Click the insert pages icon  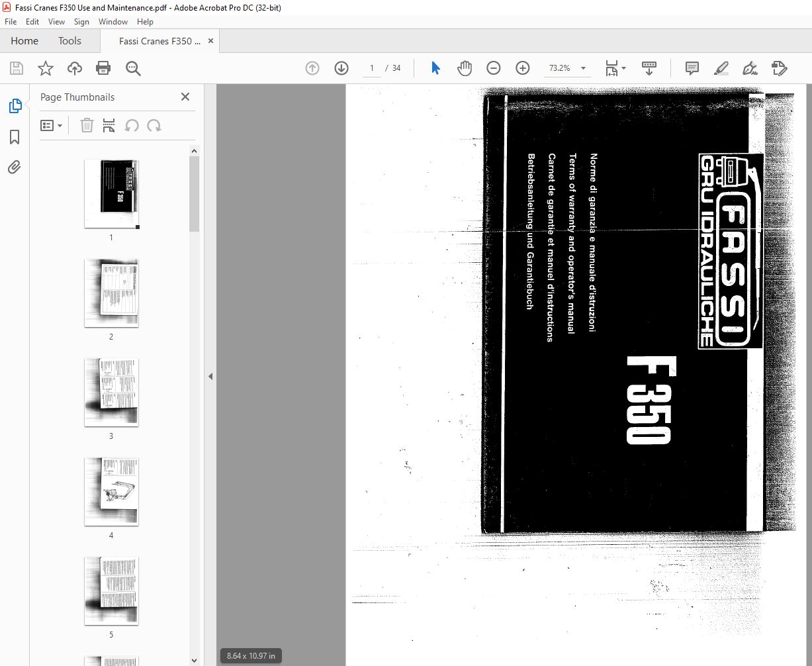click(109, 125)
